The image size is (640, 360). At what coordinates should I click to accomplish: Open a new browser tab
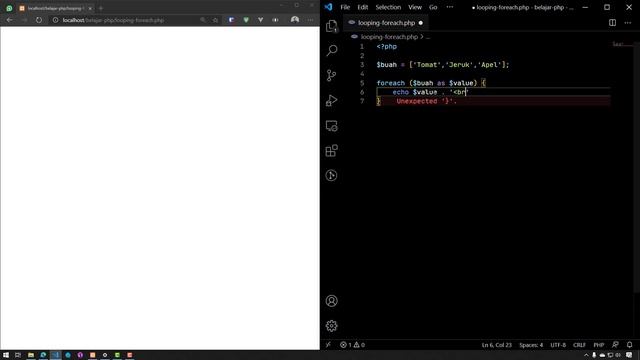pos(101,8)
